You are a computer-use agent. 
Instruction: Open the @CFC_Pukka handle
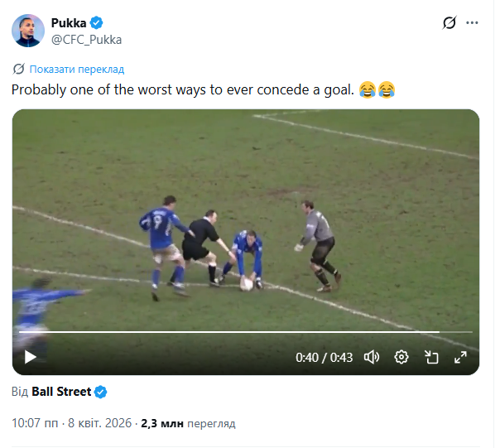[84, 38]
